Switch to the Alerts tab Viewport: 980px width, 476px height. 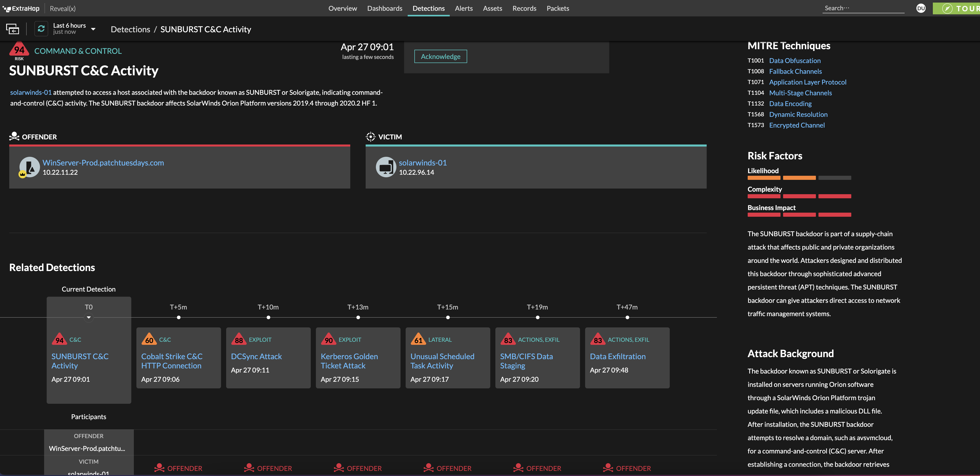[464, 8]
